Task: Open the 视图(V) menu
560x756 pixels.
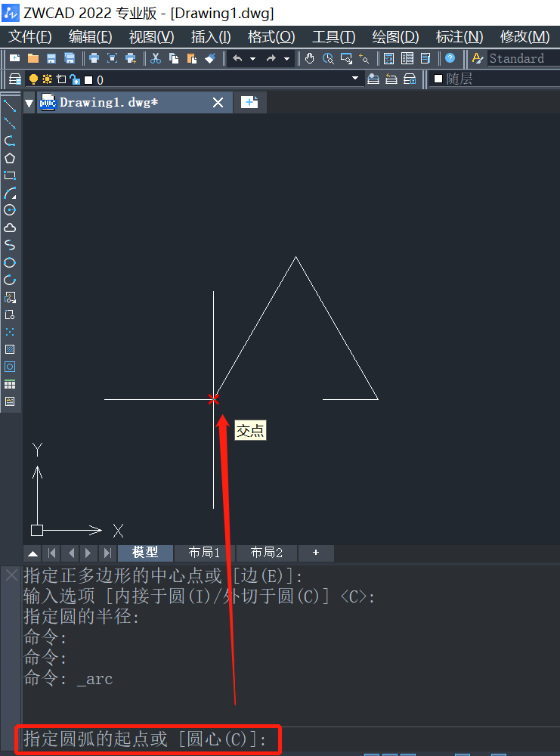Action: tap(151, 36)
